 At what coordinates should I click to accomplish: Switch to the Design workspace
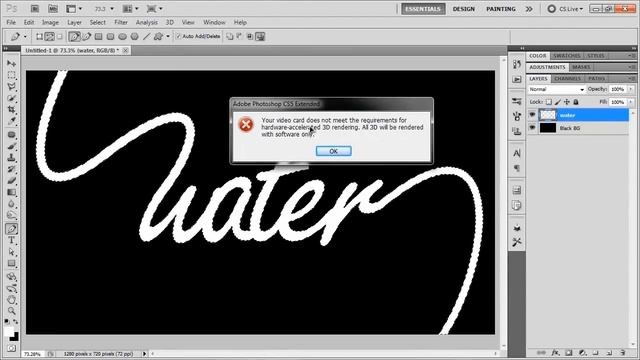[x=464, y=9]
